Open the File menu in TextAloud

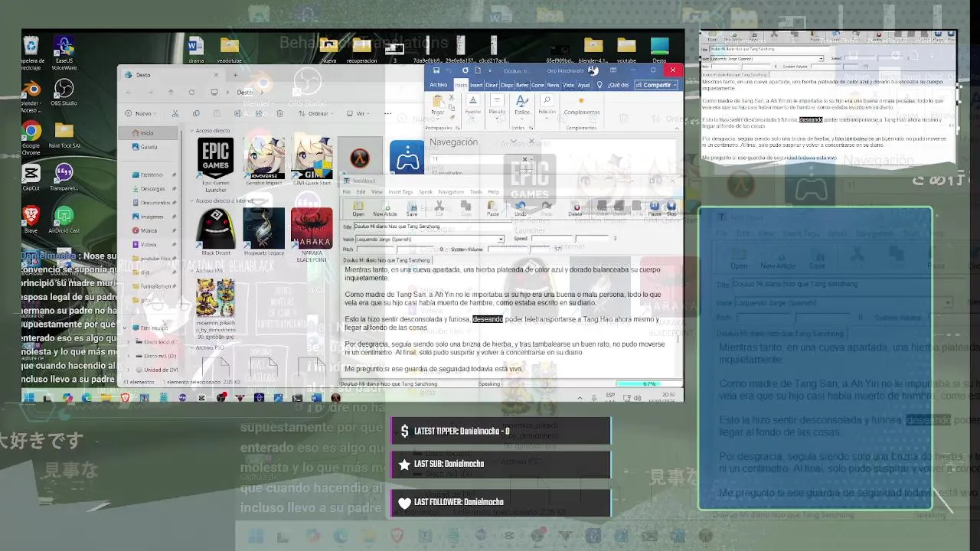point(348,191)
